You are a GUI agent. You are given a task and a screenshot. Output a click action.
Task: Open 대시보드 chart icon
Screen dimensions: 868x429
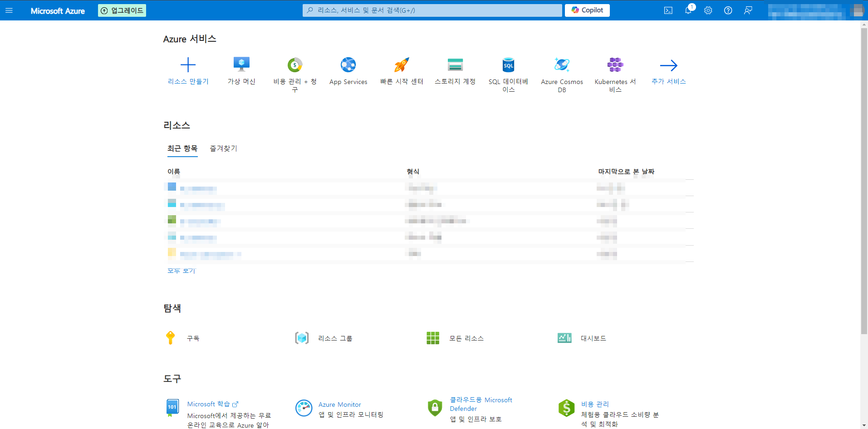point(564,338)
